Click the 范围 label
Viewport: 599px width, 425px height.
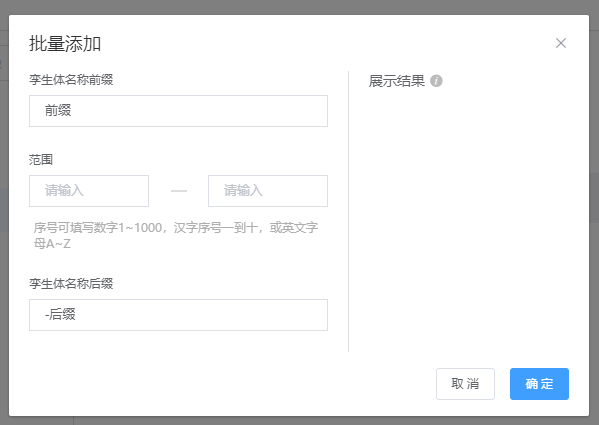click(41, 160)
